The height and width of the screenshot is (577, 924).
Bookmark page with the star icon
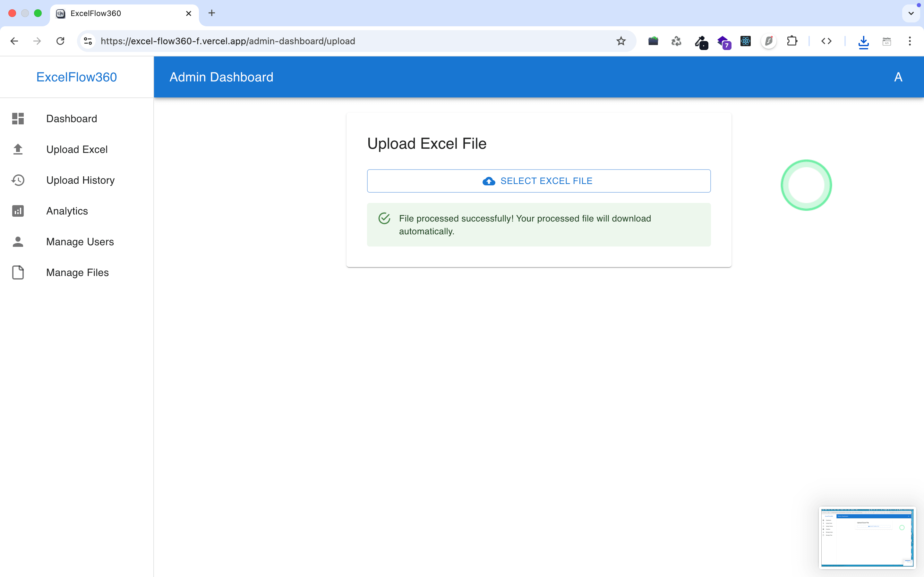(621, 41)
